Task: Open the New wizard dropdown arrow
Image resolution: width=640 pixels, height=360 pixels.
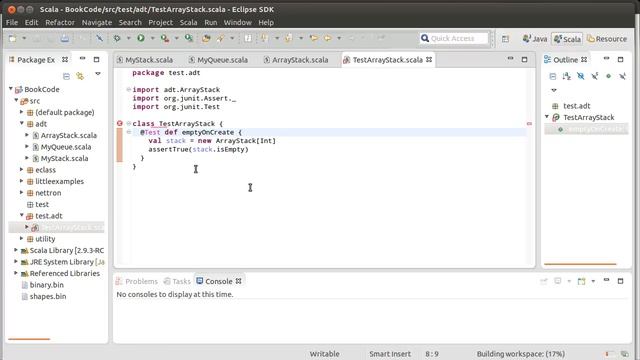Action: tap(24, 38)
